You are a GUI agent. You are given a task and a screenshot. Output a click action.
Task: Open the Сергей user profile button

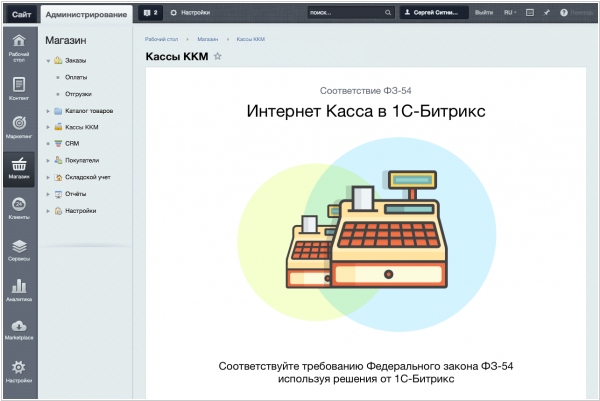(434, 12)
